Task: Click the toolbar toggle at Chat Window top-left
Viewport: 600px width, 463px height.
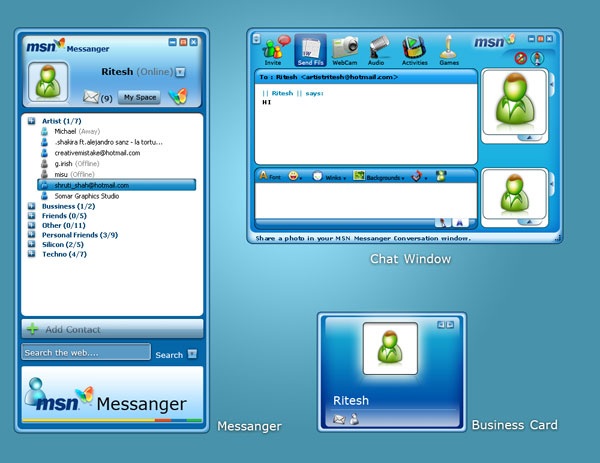Action: [x=256, y=39]
